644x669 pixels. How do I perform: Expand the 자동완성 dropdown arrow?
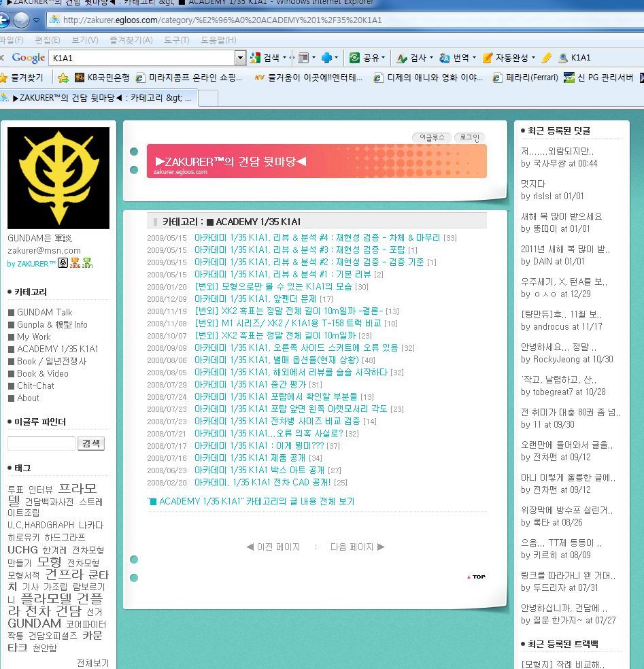[x=533, y=58]
